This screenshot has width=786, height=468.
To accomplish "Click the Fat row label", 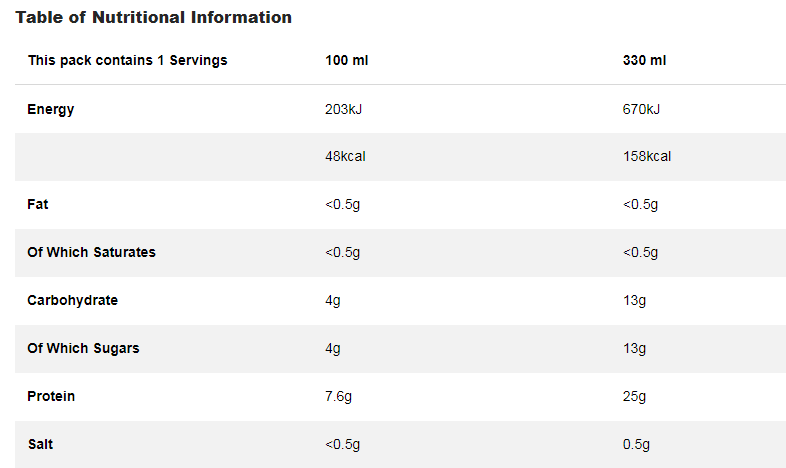I will click(x=38, y=204).
